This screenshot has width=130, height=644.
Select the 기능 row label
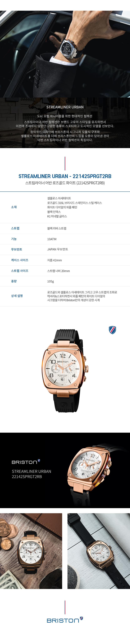14,239
